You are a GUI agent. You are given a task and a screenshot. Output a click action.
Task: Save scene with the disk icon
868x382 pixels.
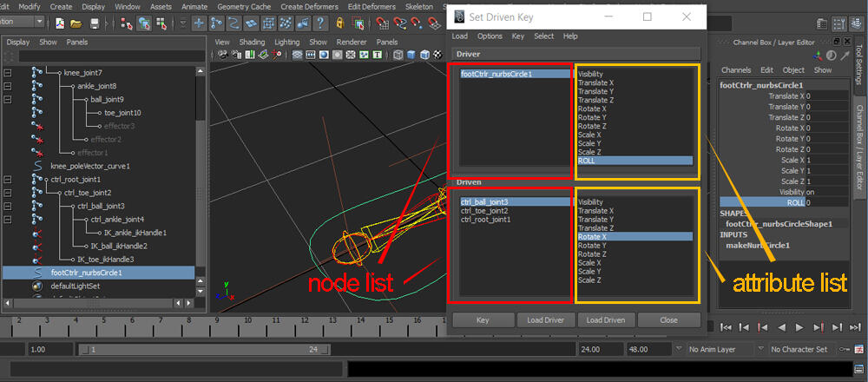[95, 23]
